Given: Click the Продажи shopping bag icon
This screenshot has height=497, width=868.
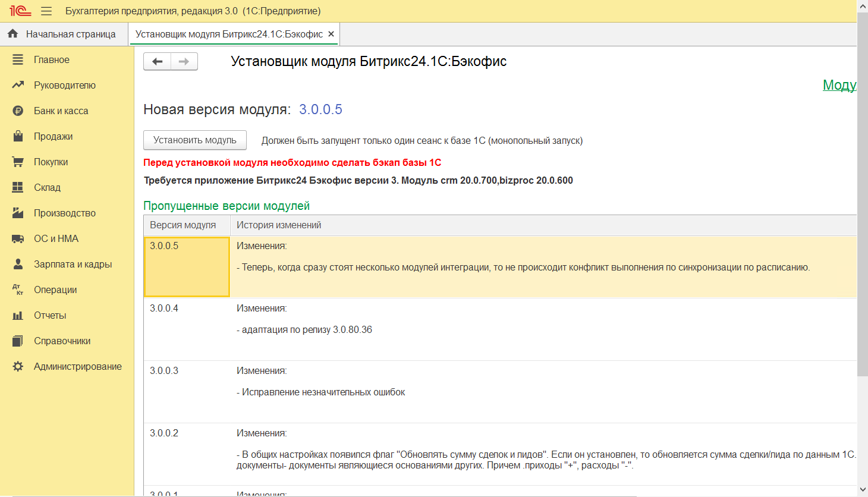Looking at the screenshot, I should coord(18,136).
